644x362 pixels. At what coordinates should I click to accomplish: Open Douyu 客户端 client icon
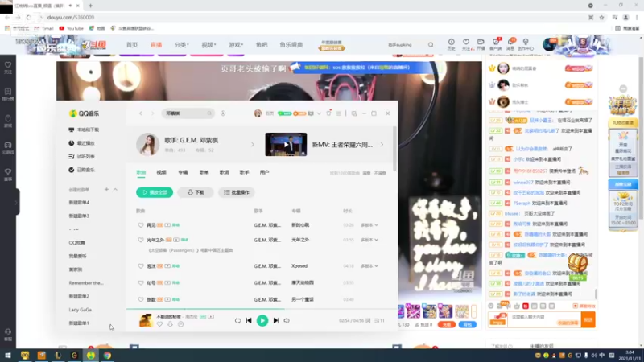click(496, 44)
